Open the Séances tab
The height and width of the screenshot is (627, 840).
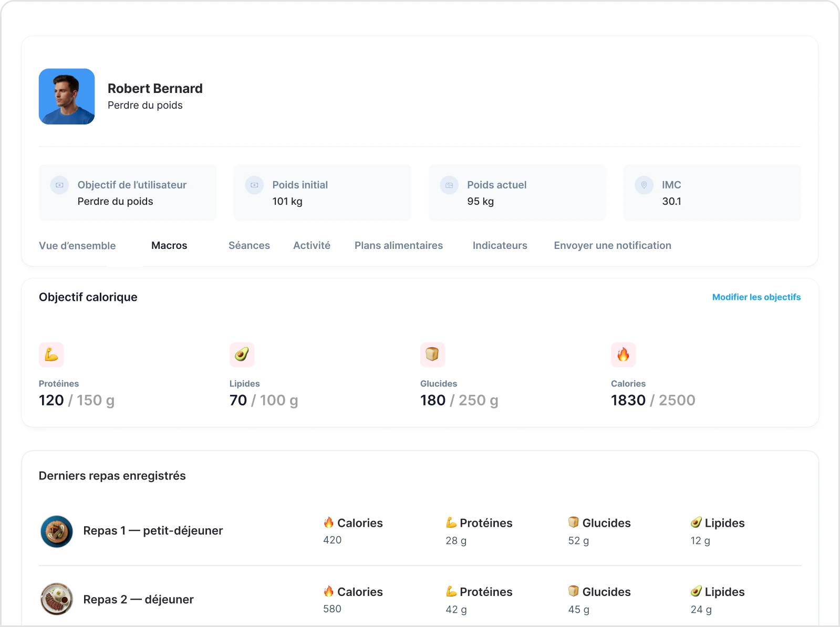click(249, 245)
